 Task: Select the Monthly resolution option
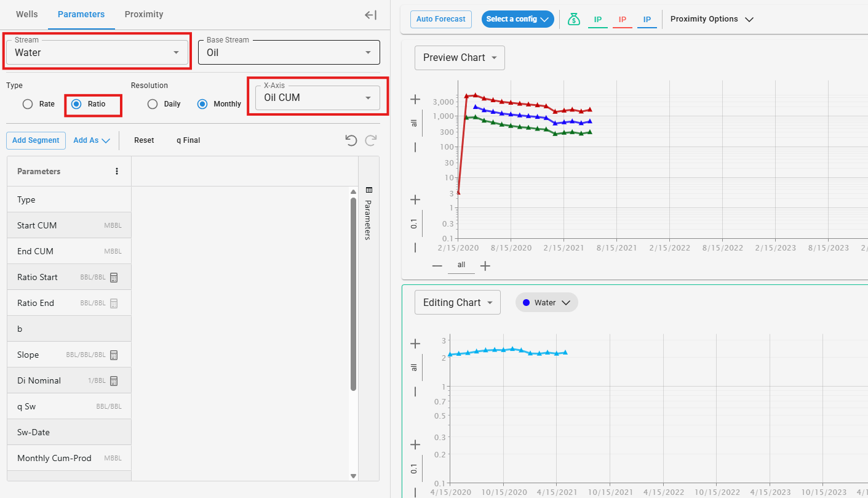(202, 104)
